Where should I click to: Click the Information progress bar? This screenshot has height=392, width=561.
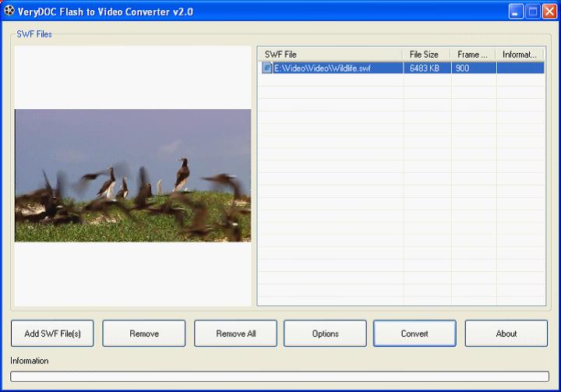(x=280, y=376)
